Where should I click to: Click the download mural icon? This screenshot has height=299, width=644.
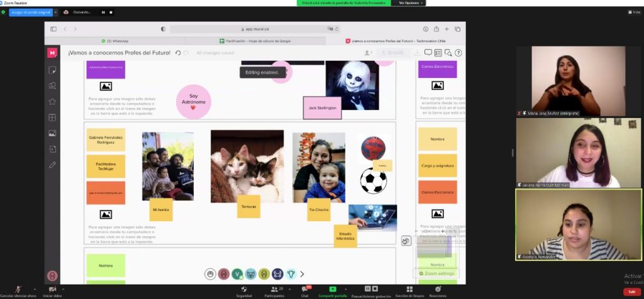pos(417,53)
